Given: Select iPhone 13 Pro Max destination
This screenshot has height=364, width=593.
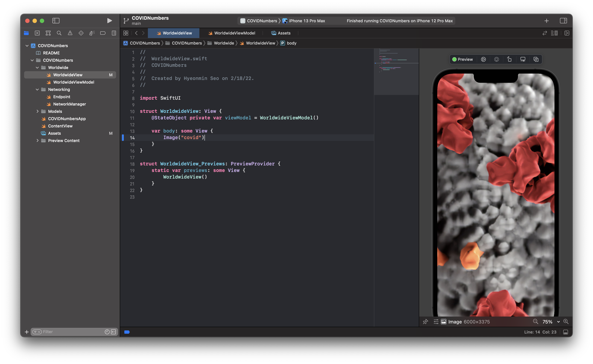Looking at the screenshot, I should pyautogui.click(x=307, y=21).
